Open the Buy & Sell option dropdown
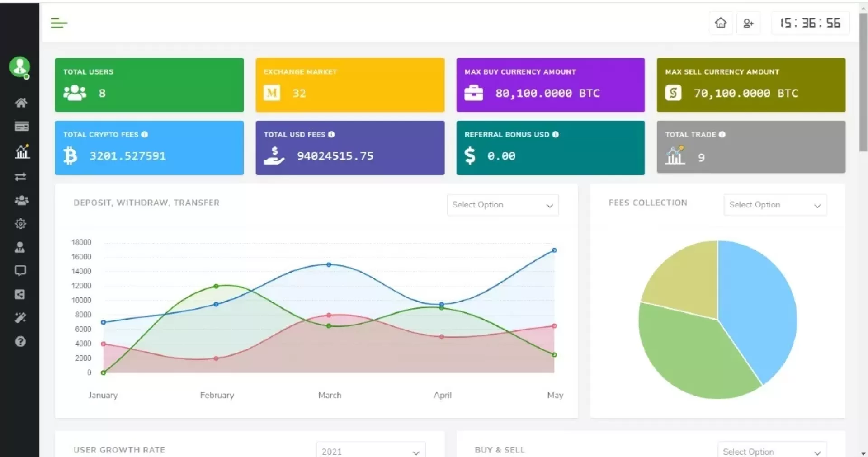Image resolution: width=868 pixels, height=457 pixels. click(x=772, y=451)
